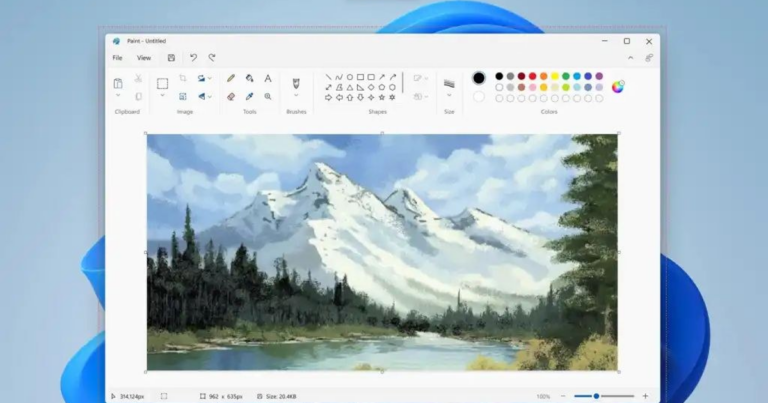Viewport: 768px width, 403px height.
Task: Select the large white Color 2 swatch
Action: (479, 96)
